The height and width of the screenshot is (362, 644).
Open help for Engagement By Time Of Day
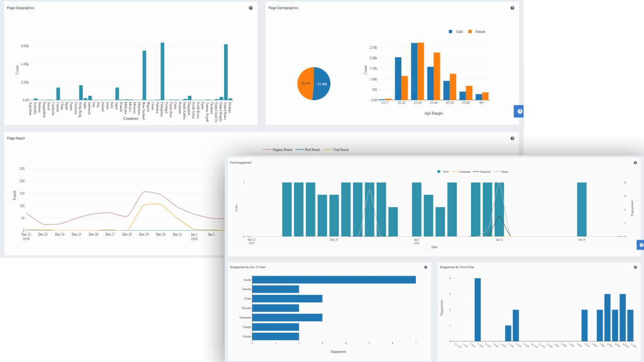636,267
